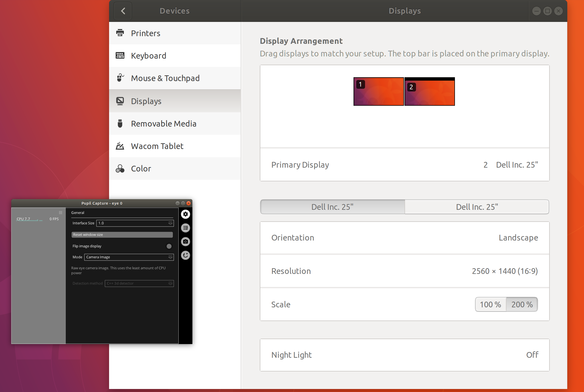Viewport: 584px width, 392px height.
Task: Click the Mouse & Touchpad icon
Action: pyautogui.click(x=120, y=78)
